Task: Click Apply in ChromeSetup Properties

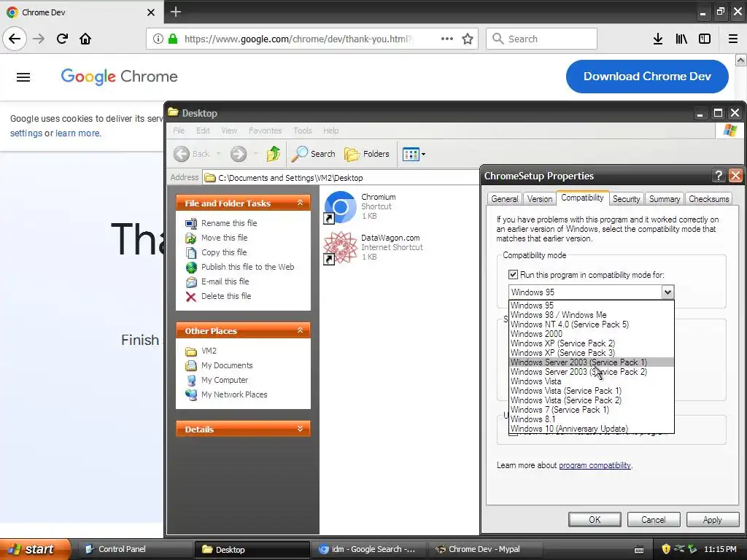Action: 712,519
